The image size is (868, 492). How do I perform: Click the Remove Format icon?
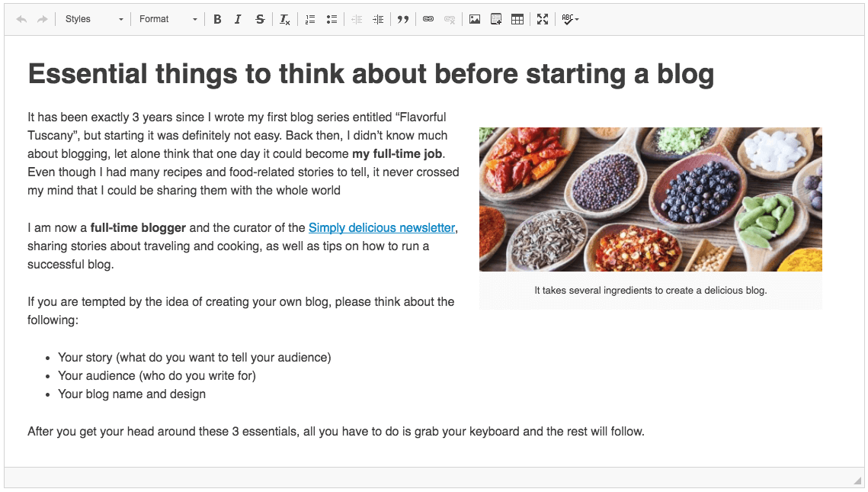[x=284, y=19]
